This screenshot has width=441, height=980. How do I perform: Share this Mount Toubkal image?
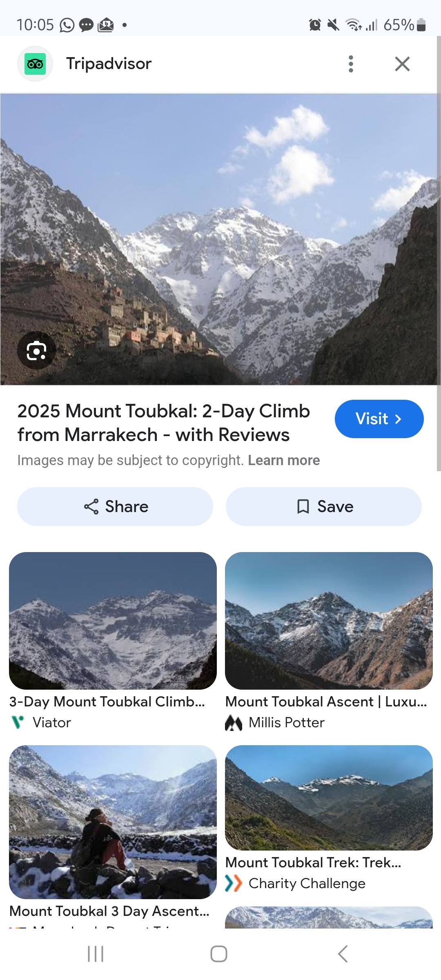[x=115, y=507]
